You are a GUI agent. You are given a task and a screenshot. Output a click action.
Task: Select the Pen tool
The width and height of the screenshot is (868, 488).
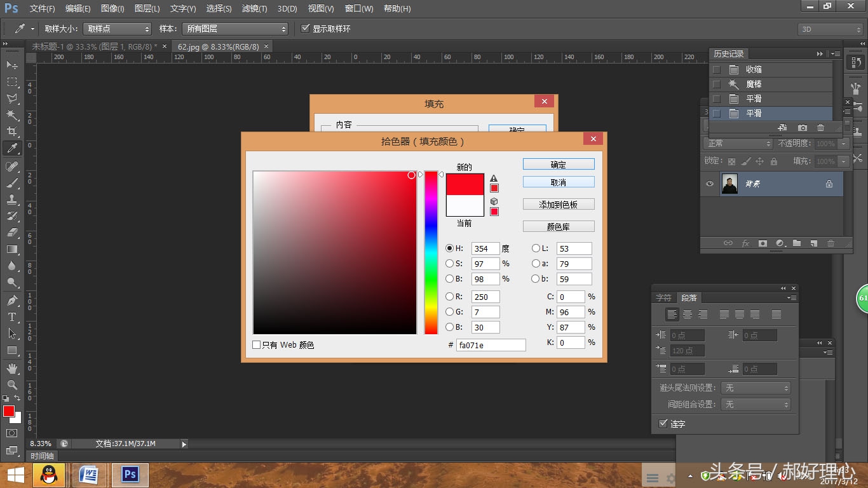pyautogui.click(x=12, y=300)
